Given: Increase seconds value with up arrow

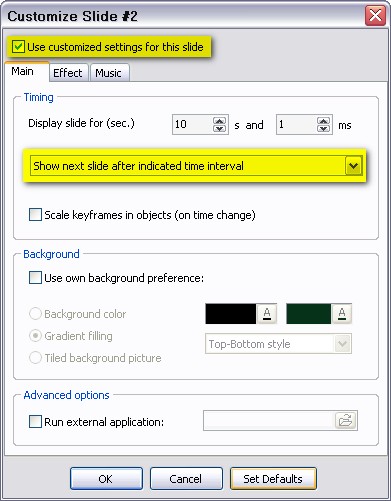Looking at the screenshot, I should pos(219,121).
